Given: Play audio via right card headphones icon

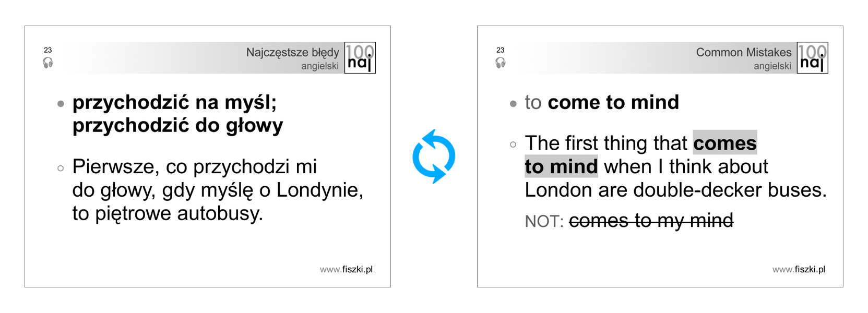Looking at the screenshot, I should click(501, 63).
